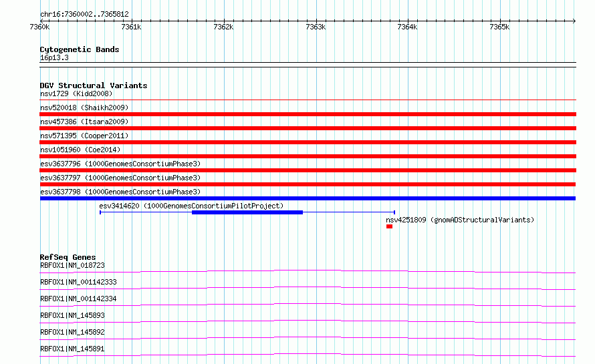Click magenta intron line of NM_018723
This screenshot has width=595, height=364.
click(x=308, y=271)
